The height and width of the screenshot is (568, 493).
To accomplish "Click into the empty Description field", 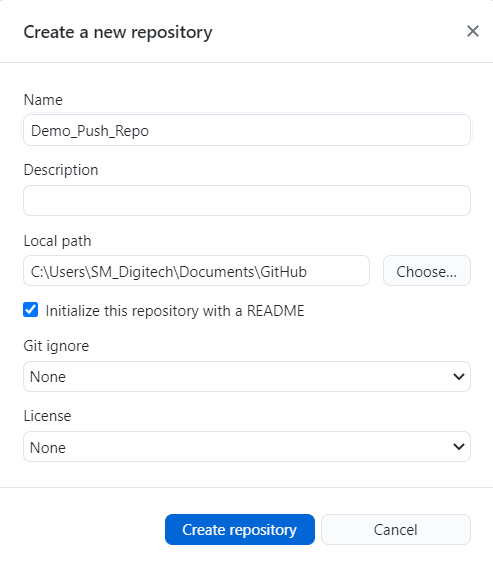I will pos(247,201).
